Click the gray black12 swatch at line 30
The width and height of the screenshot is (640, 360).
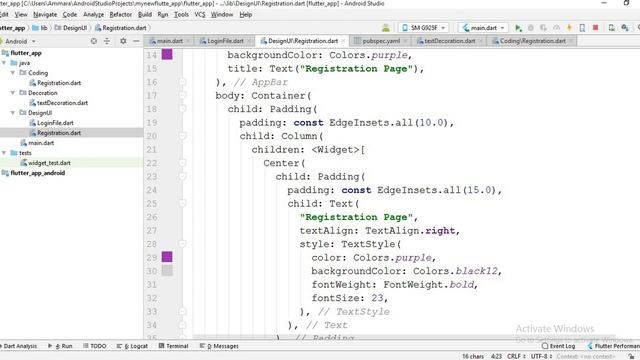point(167,270)
